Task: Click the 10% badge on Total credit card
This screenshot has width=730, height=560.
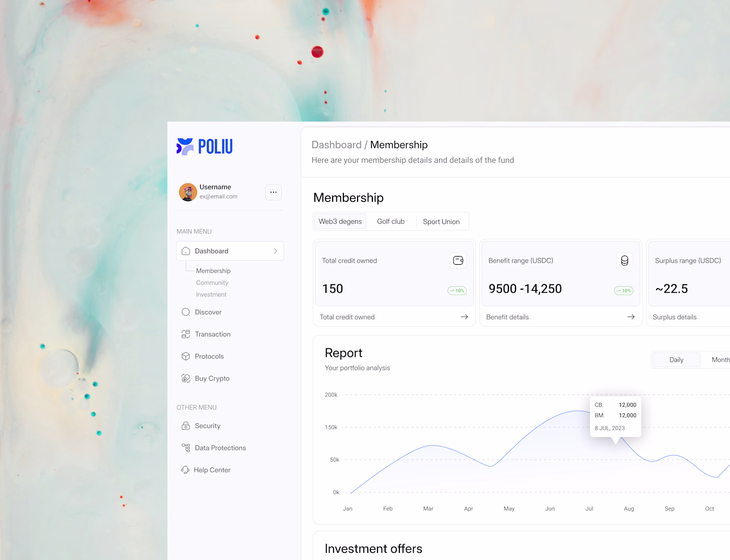Action: (457, 291)
